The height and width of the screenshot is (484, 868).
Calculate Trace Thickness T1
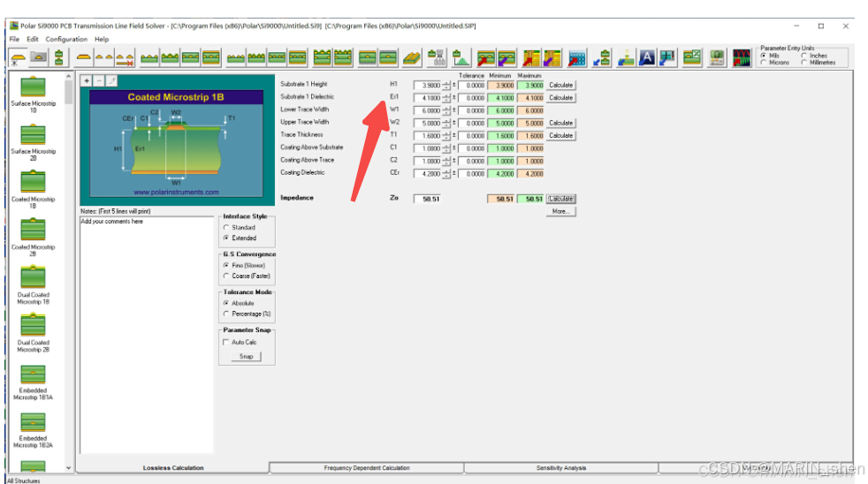[560, 135]
